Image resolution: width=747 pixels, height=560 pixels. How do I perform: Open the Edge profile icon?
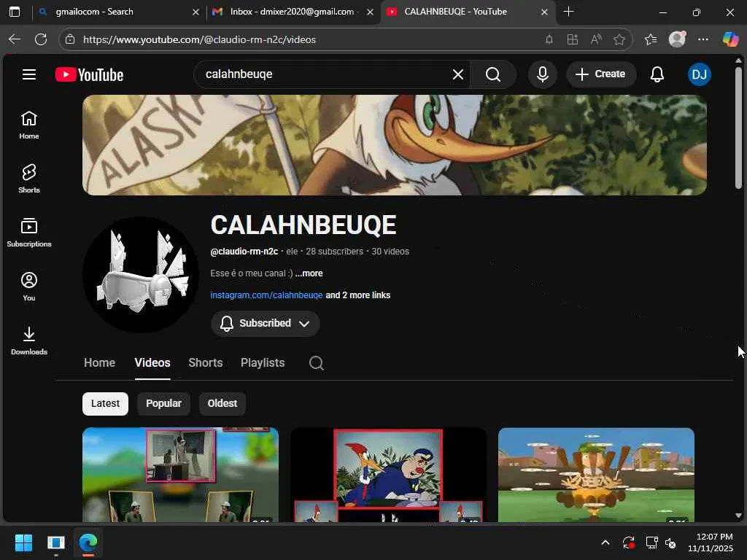(x=677, y=39)
